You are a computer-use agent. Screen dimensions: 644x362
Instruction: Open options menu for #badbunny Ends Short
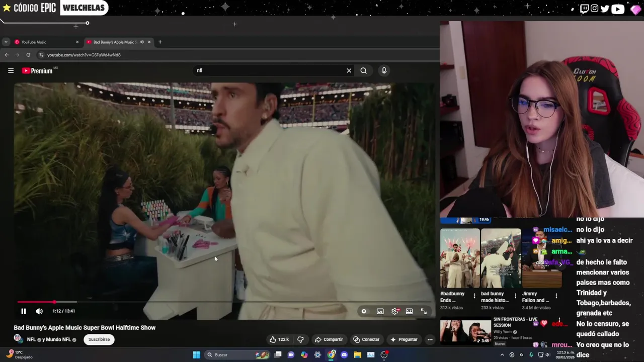point(474,296)
